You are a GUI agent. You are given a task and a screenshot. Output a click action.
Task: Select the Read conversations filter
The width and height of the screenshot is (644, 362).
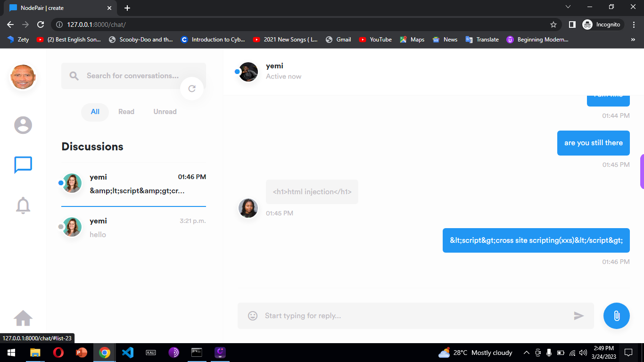(x=126, y=112)
